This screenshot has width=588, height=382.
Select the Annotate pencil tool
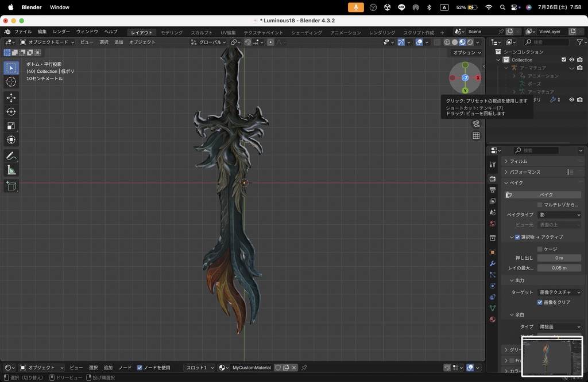click(11, 156)
